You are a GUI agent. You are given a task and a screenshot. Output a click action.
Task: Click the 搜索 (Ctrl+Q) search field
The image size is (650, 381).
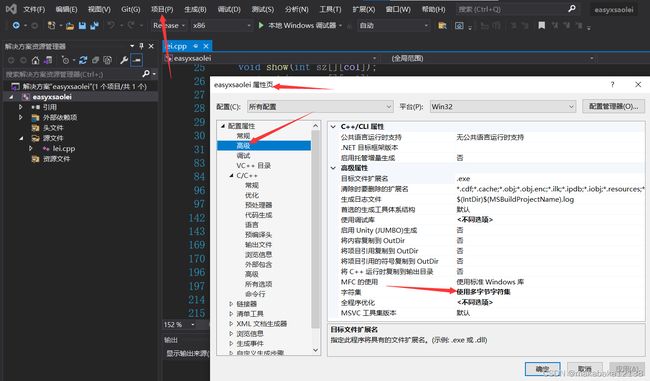coord(517,9)
